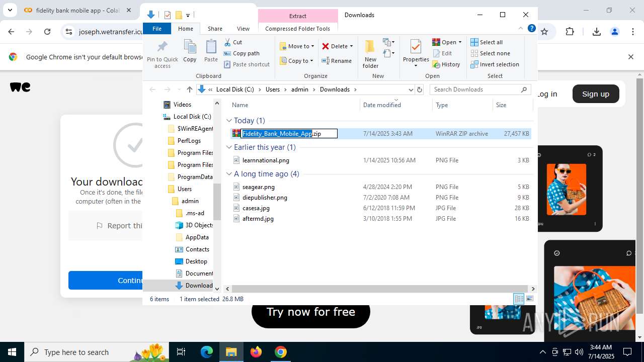Click the Edit command
The width and height of the screenshot is (644, 362).
click(442, 53)
